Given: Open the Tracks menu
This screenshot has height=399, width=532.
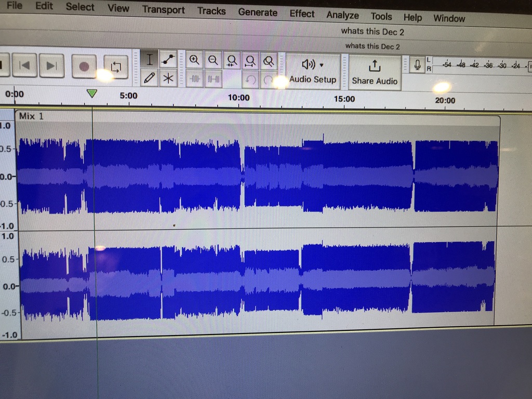Looking at the screenshot, I should tap(211, 11).
